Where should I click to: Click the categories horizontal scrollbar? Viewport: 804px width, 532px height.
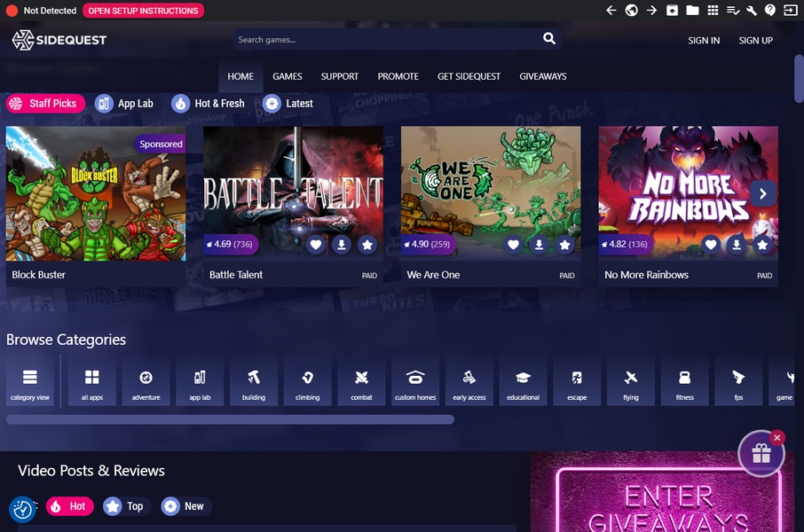pyautogui.click(x=230, y=419)
